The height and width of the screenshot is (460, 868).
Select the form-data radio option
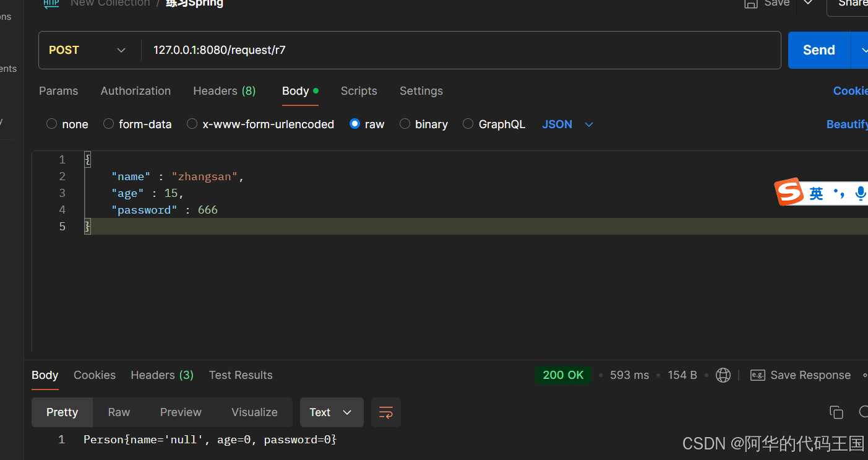click(108, 124)
